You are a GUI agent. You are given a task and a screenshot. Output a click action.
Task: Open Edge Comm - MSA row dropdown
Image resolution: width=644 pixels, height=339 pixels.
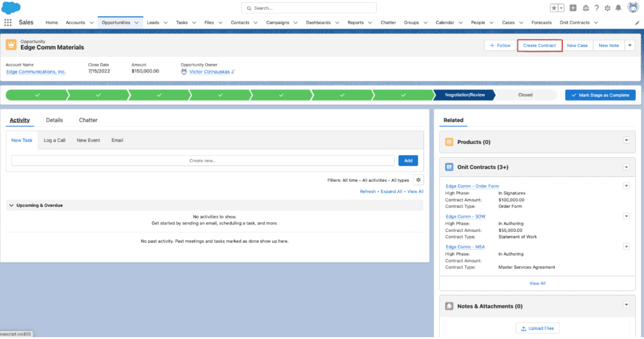click(x=626, y=247)
